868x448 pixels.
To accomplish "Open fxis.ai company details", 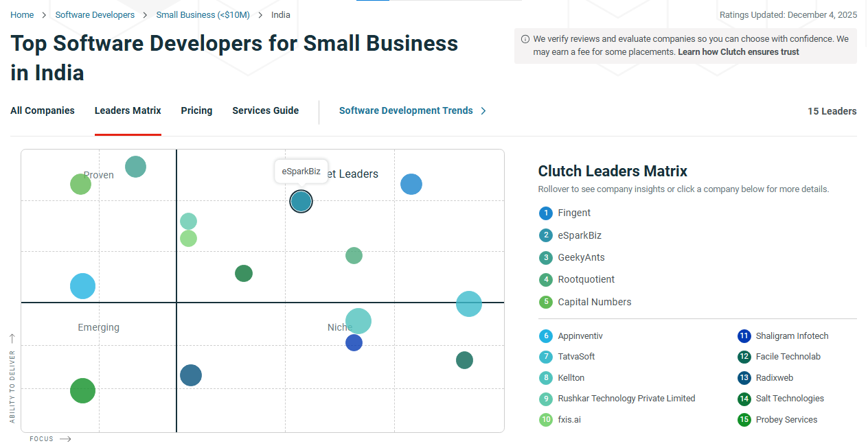I will [x=569, y=420].
